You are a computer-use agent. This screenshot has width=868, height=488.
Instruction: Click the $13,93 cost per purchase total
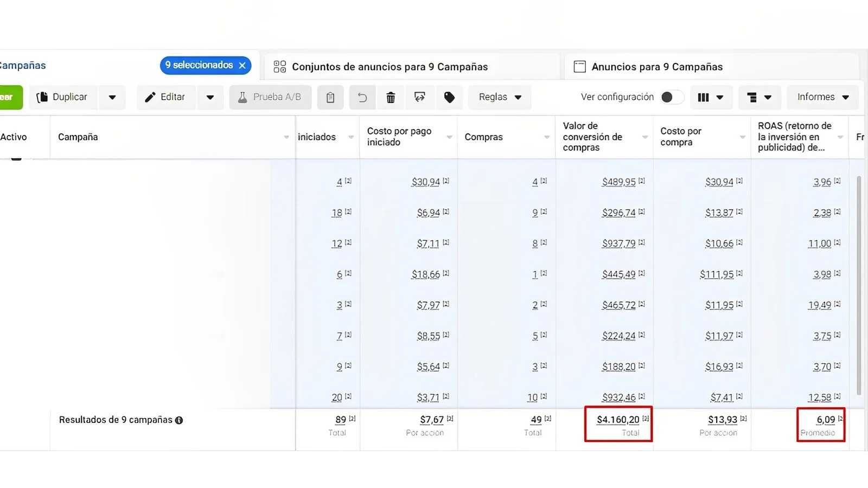click(723, 420)
